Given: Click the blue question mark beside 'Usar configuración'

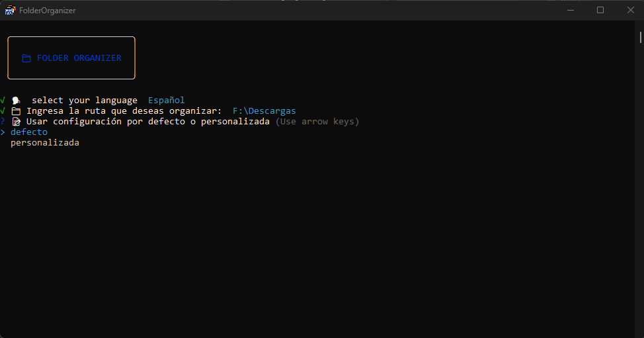Looking at the screenshot, I should [x=2, y=122].
